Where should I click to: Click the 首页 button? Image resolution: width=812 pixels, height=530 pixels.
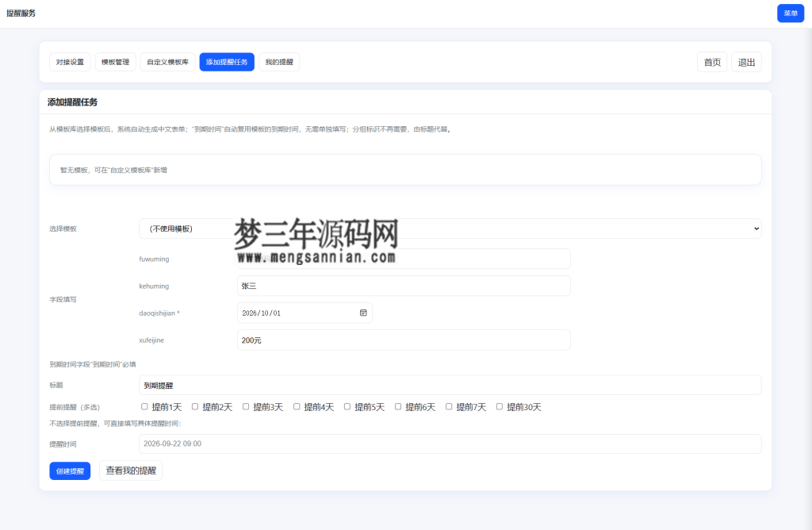pos(711,62)
